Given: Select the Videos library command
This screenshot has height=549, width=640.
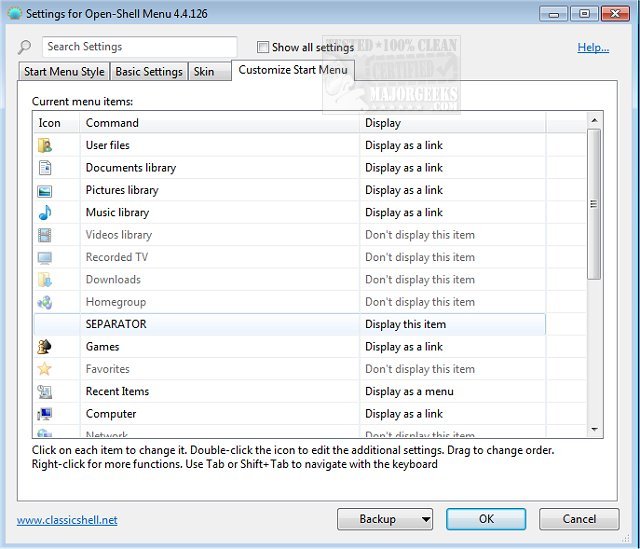Looking at the screenshot, I should click(119, 235).
